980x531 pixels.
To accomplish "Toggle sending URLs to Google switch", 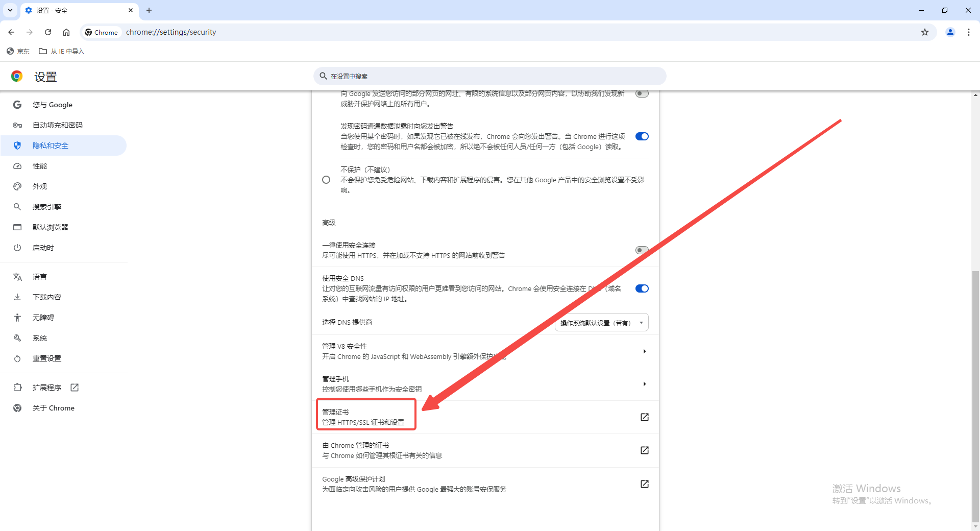I will [642, 93].
